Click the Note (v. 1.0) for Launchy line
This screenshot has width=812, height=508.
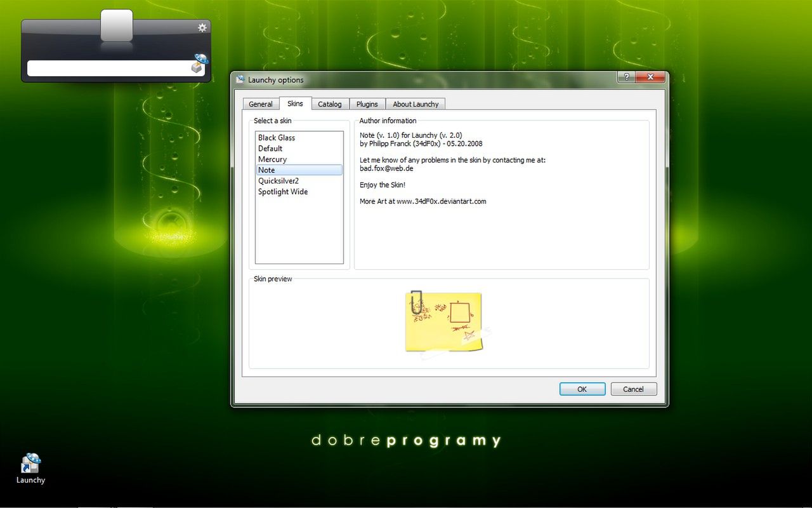(411, 135)
